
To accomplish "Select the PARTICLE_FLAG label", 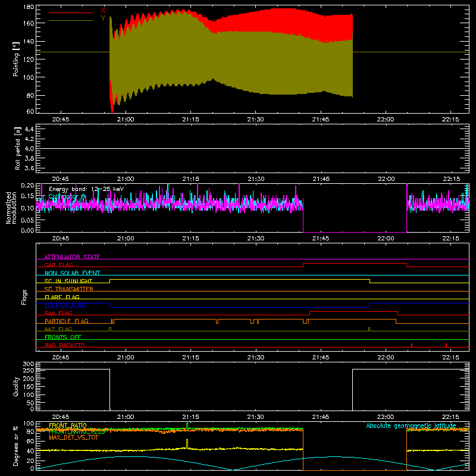I will (67, 321).
